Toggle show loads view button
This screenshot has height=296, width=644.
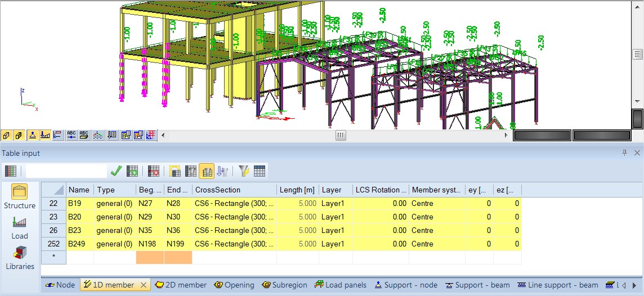pyautogui.click(x=45, y=135)
